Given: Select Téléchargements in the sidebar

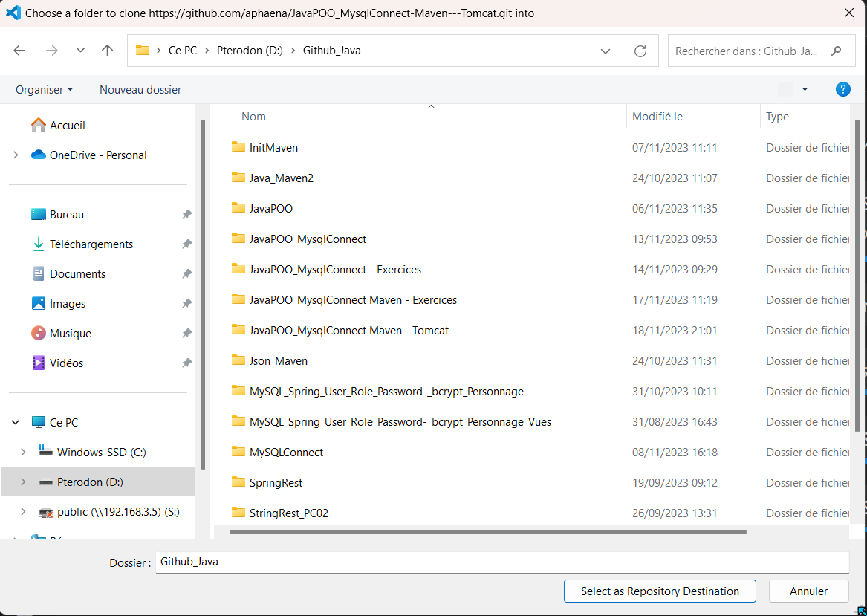Looking at the screenshot, I should [91, 244].
